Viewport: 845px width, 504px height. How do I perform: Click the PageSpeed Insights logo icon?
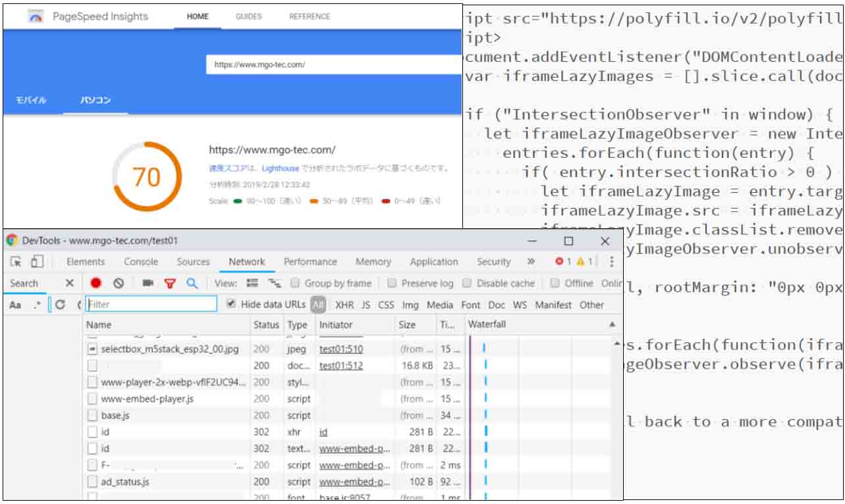pos(36,17)
